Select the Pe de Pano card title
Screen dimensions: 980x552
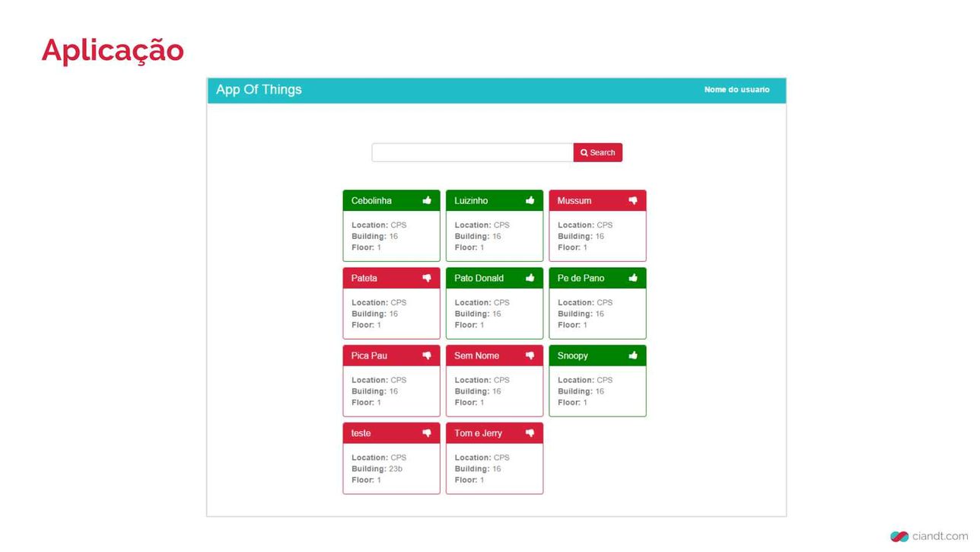point(581,279)
